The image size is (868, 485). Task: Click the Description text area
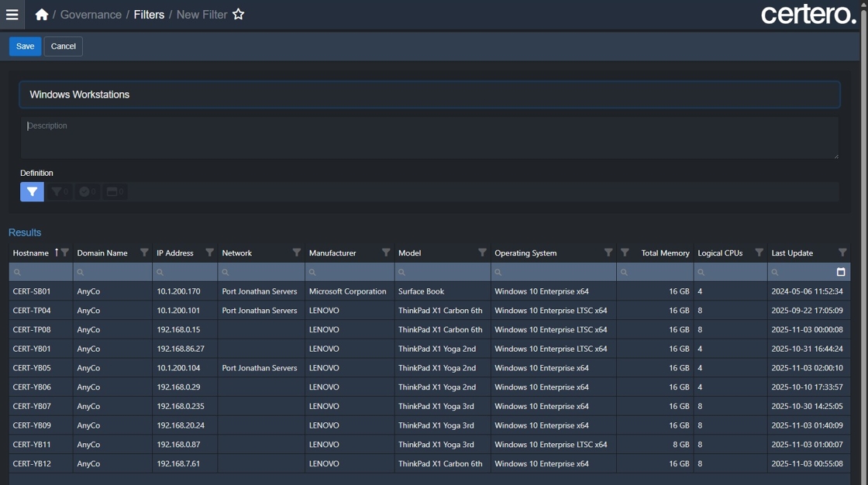pyautogui.click(x=429, y=138)
